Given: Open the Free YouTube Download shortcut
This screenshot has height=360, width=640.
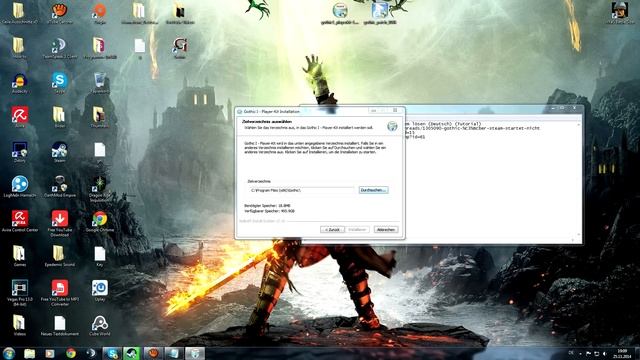Looking at the screenshot, I should (60, 223).
